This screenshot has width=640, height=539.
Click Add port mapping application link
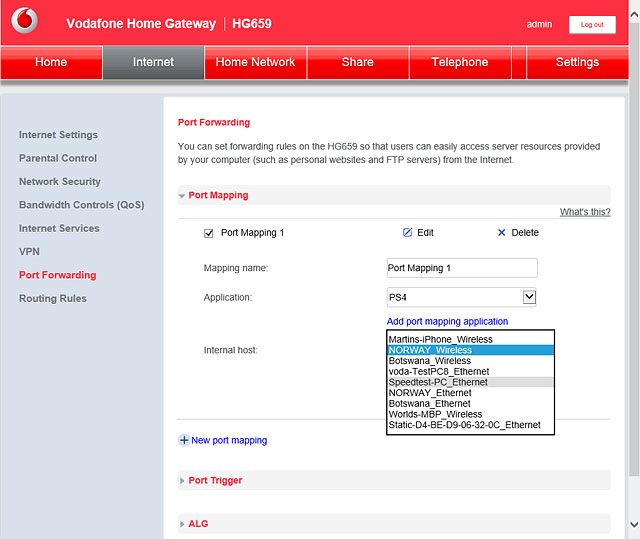(x=447, y=322)
